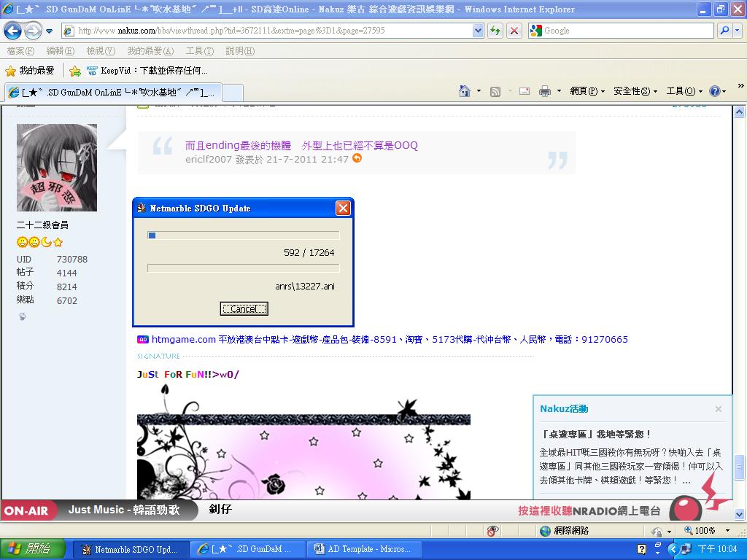The width and height of the screenshot is (747, 560).
Task: Click the Print icon
Action: tap(545, 91)
